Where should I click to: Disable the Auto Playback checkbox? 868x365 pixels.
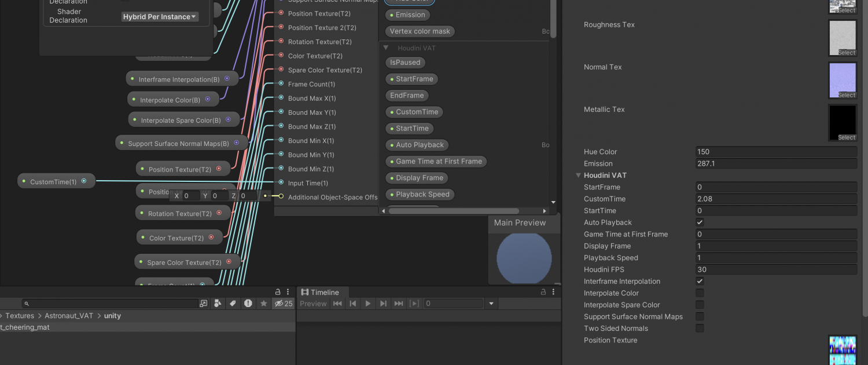tap(700, 222)
